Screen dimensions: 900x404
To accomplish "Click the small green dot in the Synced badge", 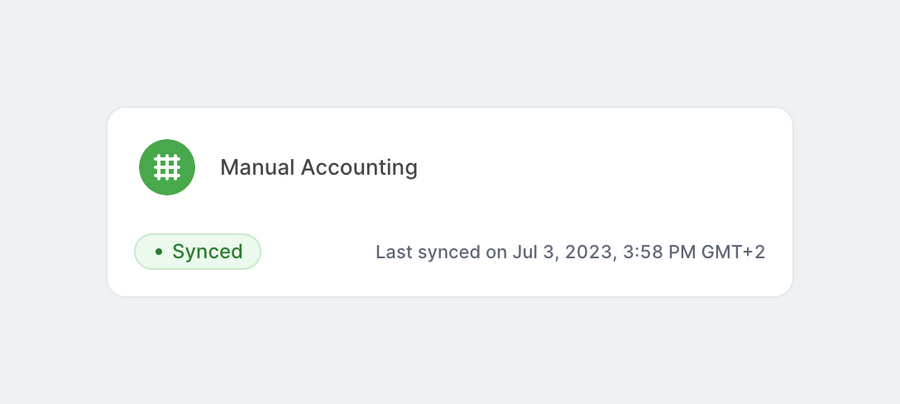I will pos(159,252).
